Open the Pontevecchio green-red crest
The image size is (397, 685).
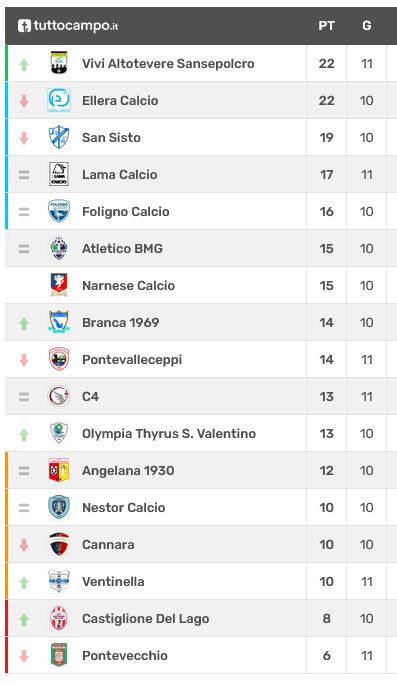(x=59, y=655)
